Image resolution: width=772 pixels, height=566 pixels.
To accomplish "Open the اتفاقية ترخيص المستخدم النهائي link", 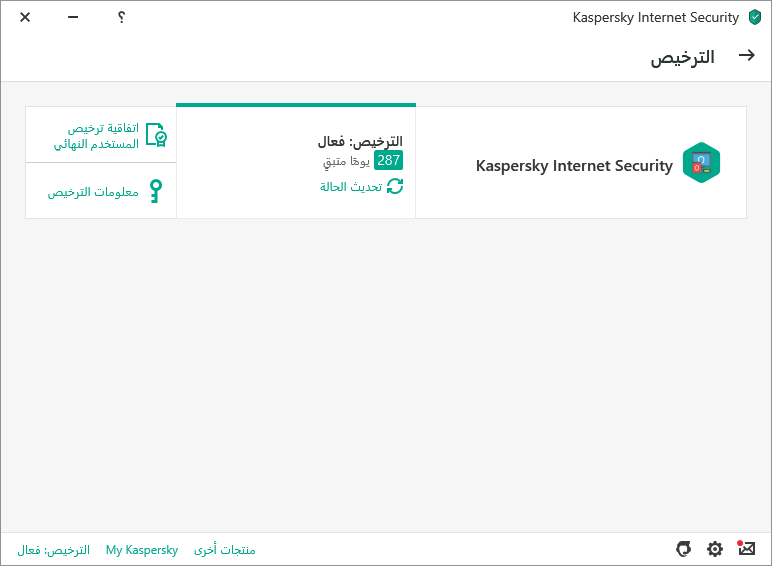I will coord(96,136).
